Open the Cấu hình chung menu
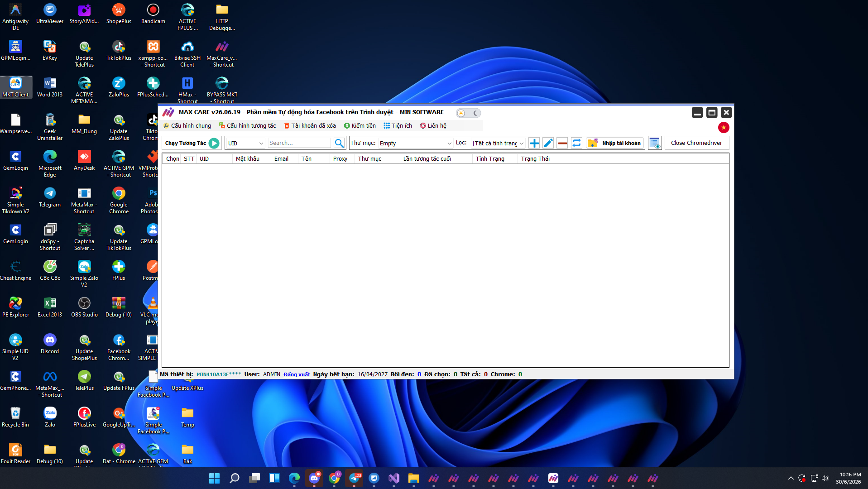868x489 pixels. point(187,126)
